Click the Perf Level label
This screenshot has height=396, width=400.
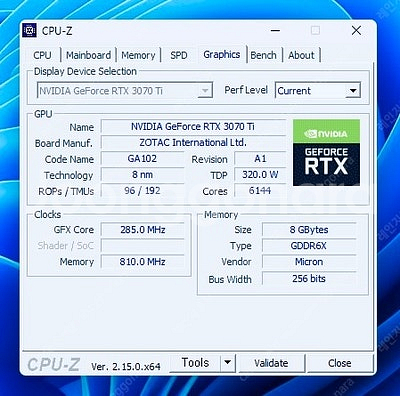point(246,90)
